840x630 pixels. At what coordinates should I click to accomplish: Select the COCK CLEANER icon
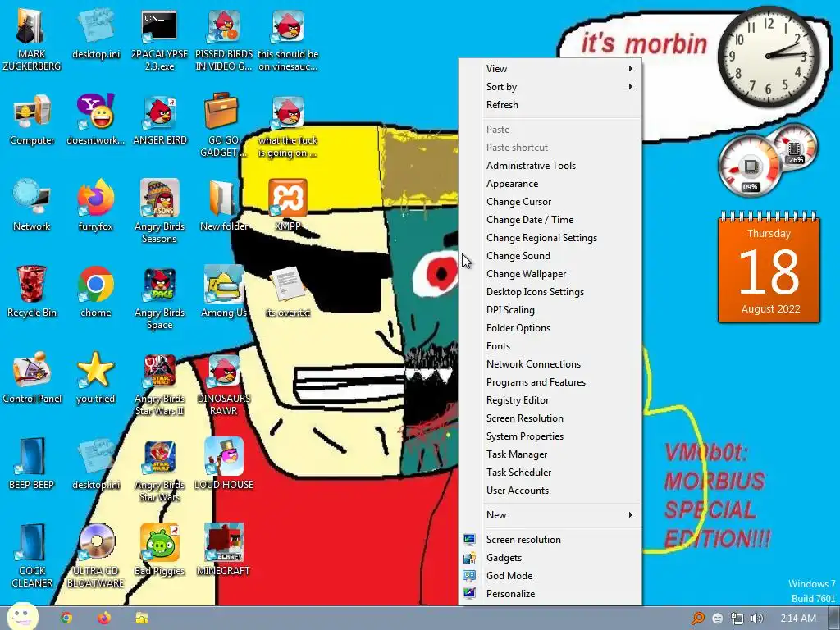(32, 556)
